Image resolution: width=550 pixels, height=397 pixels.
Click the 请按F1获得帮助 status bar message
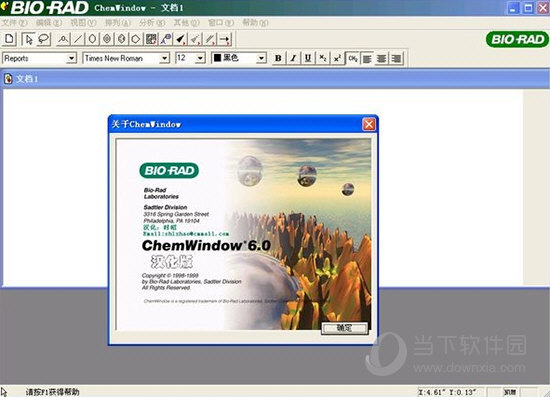coord(52,392)
